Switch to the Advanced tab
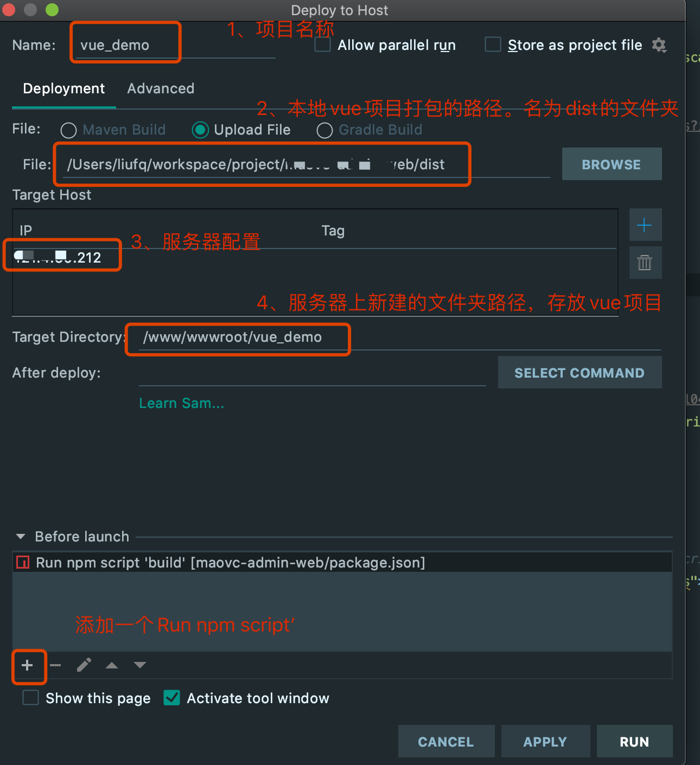Screen dimensions: 700x765 (x=161, y=88)
